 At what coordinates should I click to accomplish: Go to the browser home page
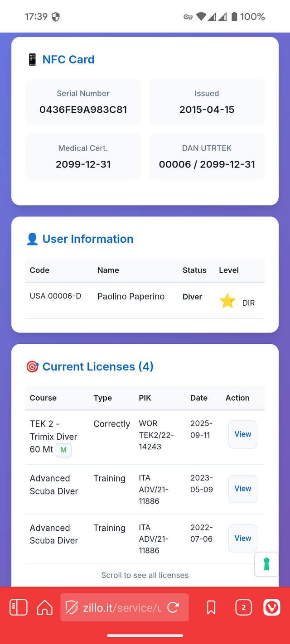point(44,607)
